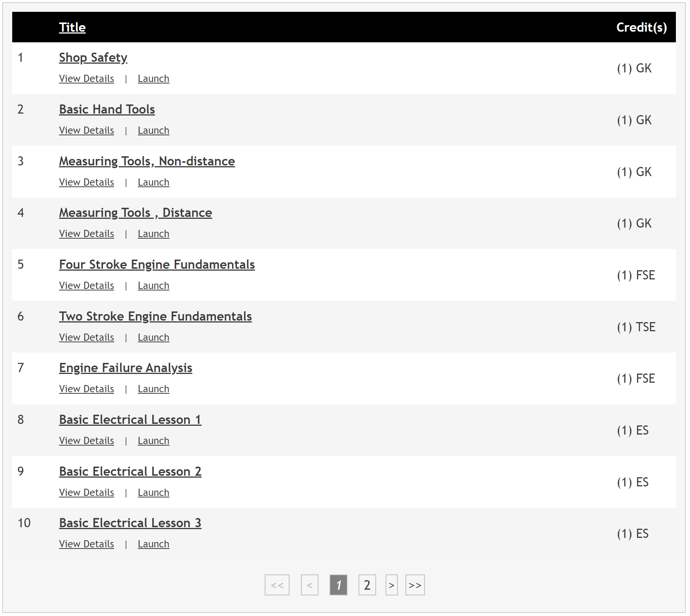Screen dimensions: 690x616
Task: View Details for Engine Failure Analysis
Action: pos(87,389)
